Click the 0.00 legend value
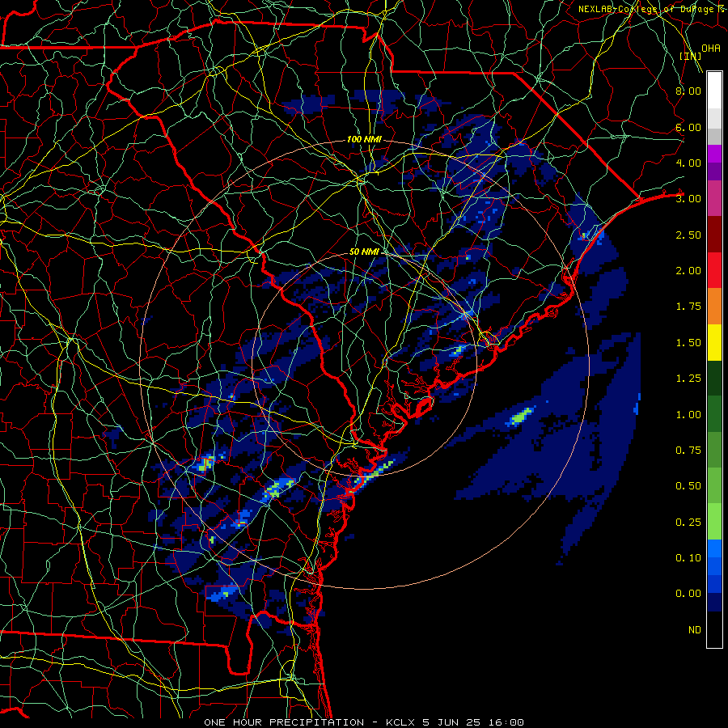 [688, 594]
